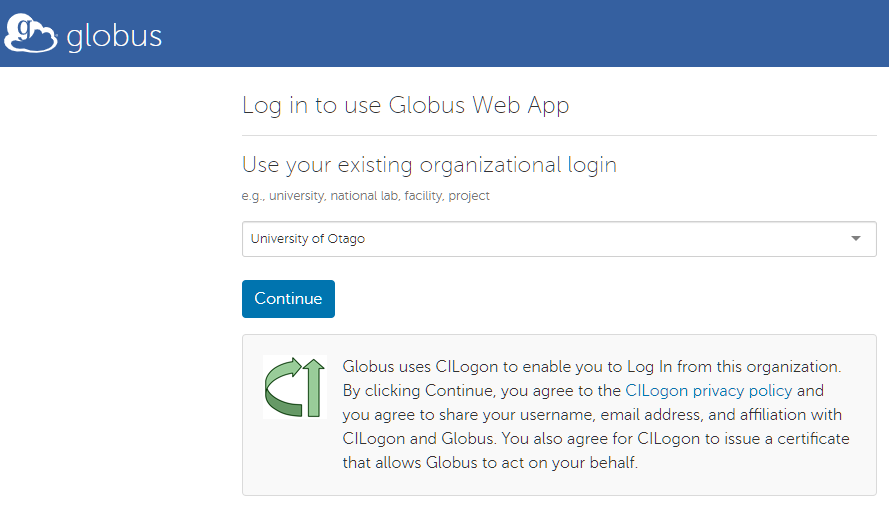Expand the organization dropdown arrow

(855, 239)
